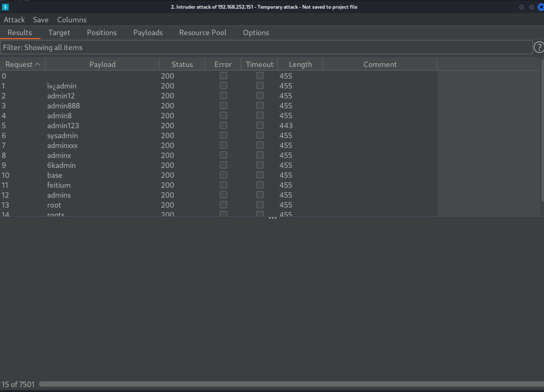The width and height of the screenshot is (544, 392).
Task: Click status 200 in admin8 row
Action: (168, 116)
